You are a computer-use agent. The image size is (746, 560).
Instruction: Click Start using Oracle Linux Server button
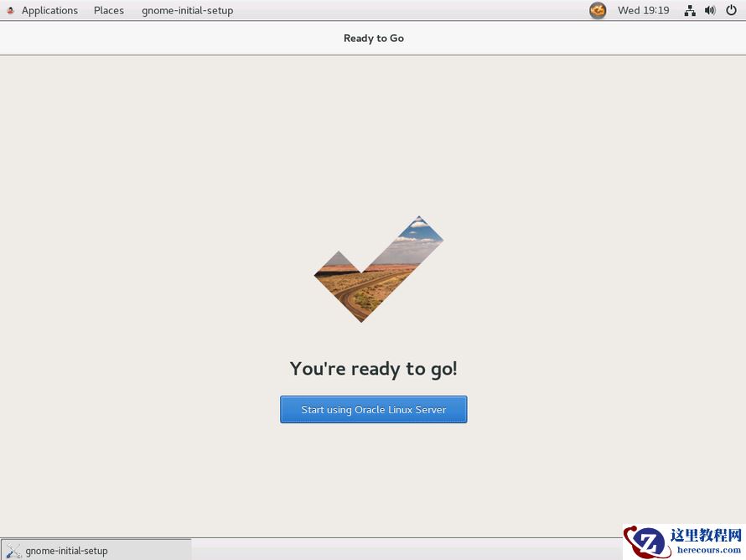point(374,409)
